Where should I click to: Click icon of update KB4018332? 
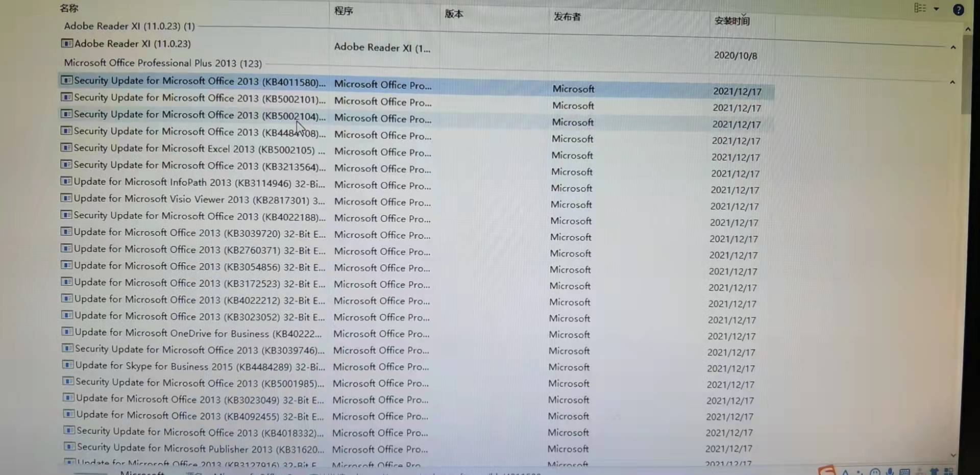(x=69, y=430)
